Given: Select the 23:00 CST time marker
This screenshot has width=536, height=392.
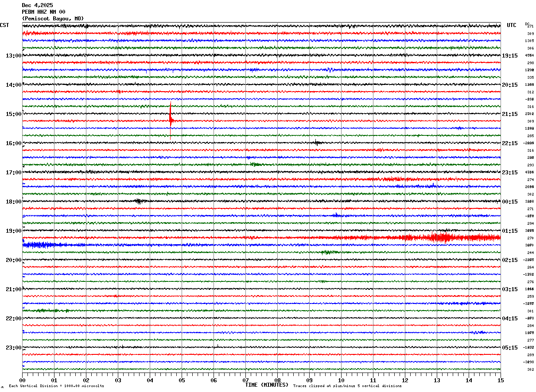Looking at the screenshot, I should coord(13,348).
